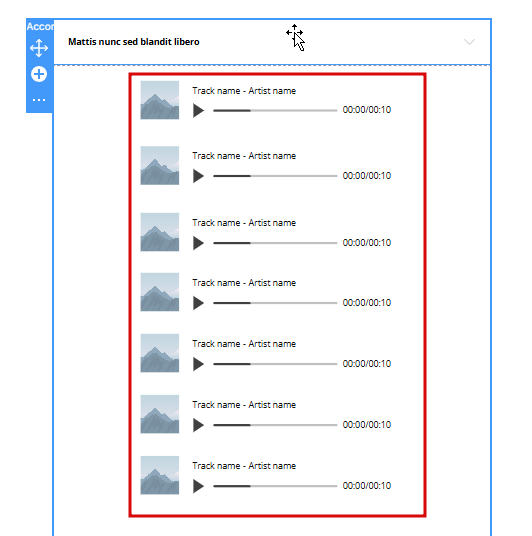This screenshot has width=532, height=536.
Task: Click the last track's cover thumbnail
Action: point(160,475)
